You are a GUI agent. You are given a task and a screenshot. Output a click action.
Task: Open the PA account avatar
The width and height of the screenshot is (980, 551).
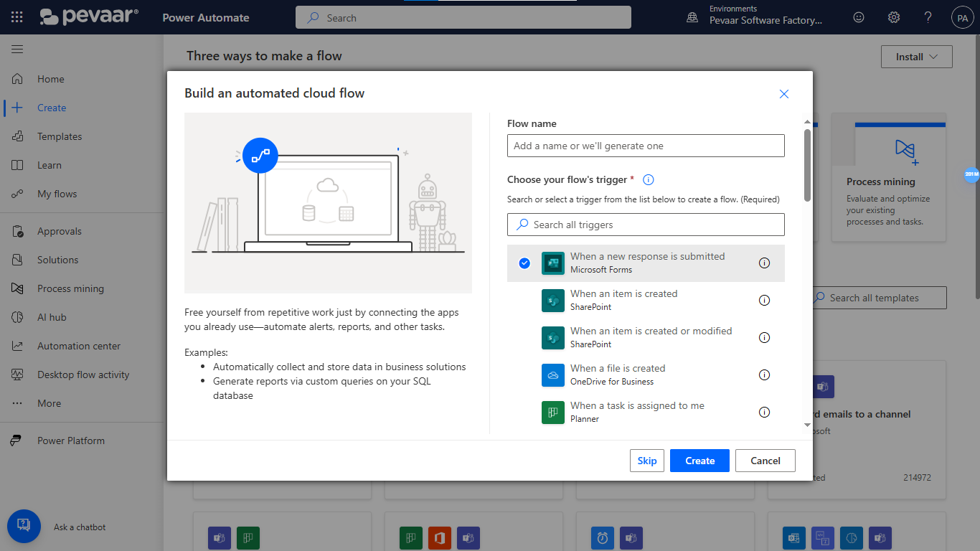[x=962, y=17]
